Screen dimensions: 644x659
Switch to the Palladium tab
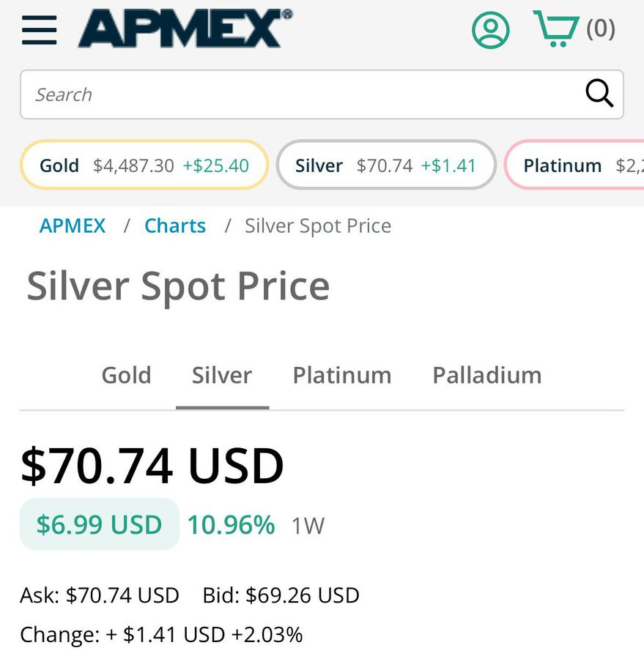point(487,375)
